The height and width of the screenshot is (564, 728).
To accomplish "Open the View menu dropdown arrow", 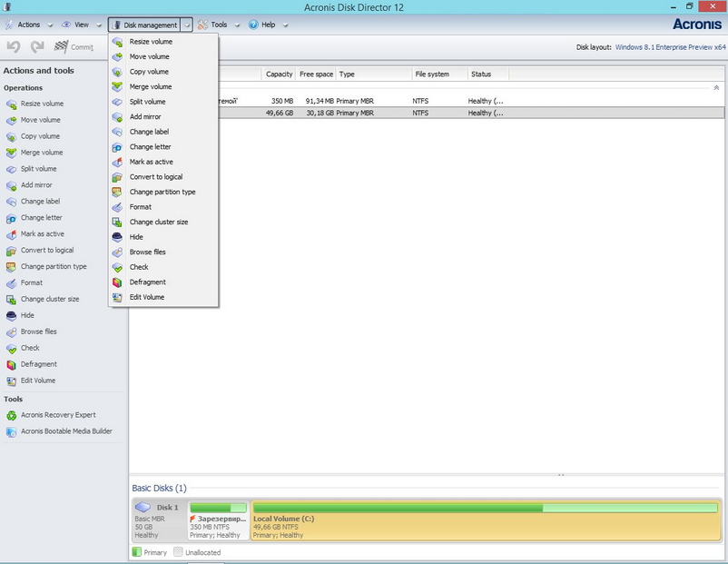I will click(98, 25).
